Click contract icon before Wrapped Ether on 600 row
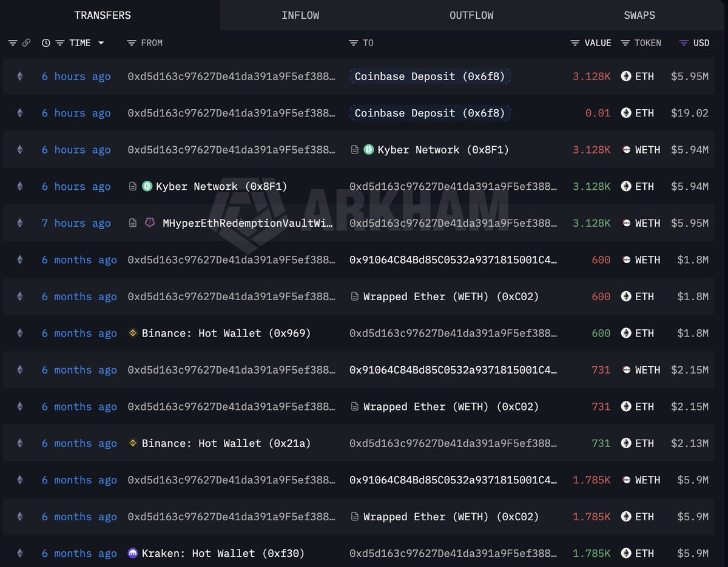The image size is (728, 567). pos(355,297)
